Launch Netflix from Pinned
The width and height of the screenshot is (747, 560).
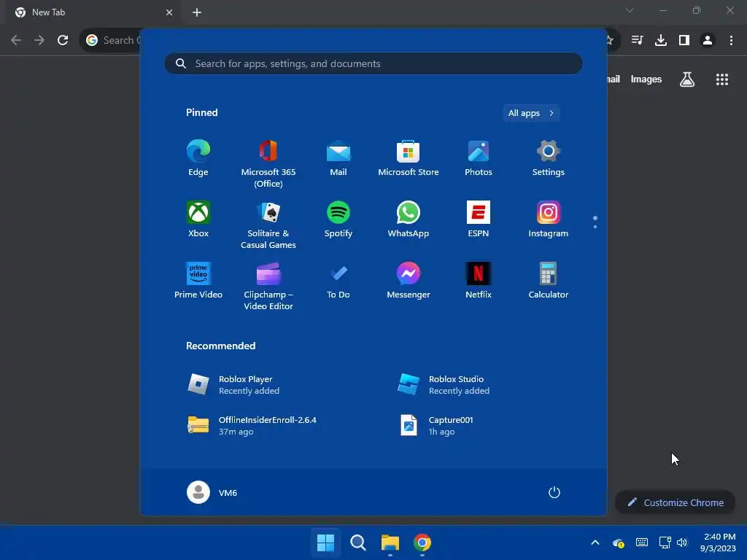click(479, 281)
